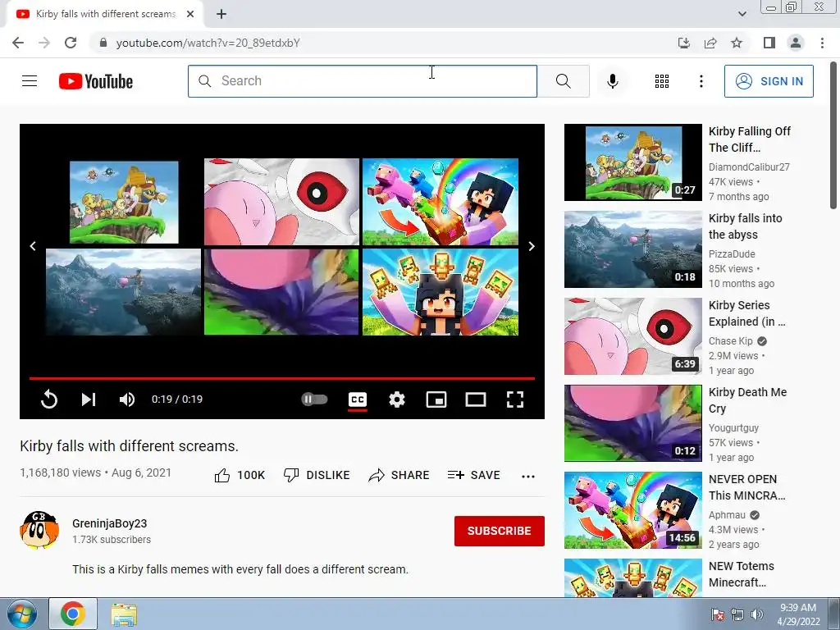Go back with the browser back arrow
Screen dimensions: 840x630
point(18,43)
